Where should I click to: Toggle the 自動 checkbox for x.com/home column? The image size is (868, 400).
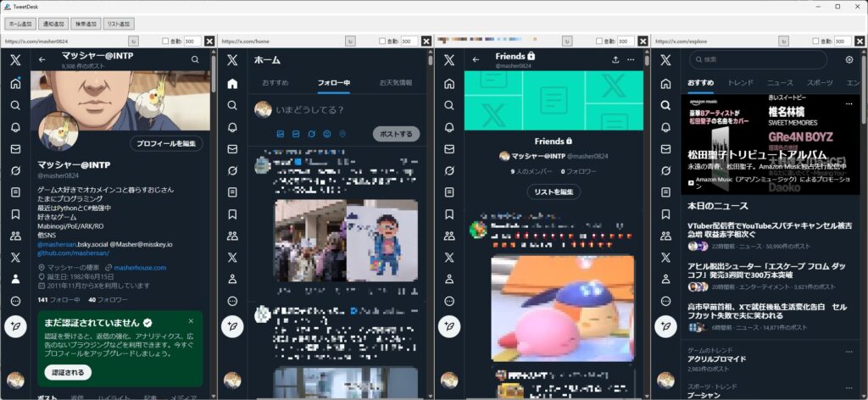click(383, 41)
